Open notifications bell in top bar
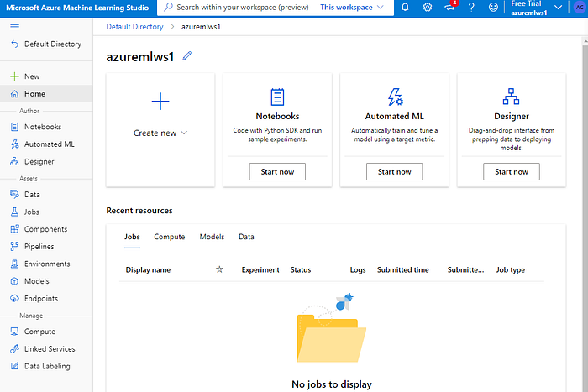588x392 pixels. tap(405, 7)
